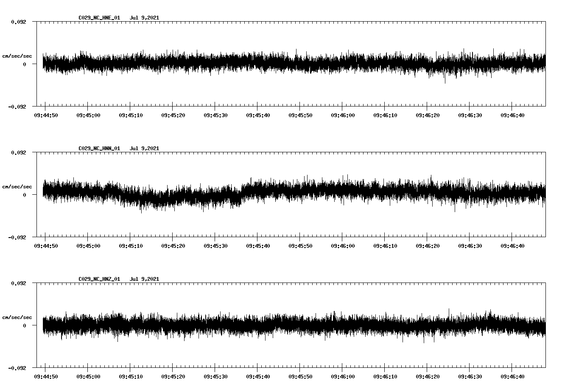Click the Jul 9,2021 date on bottom plot

[x=145, y=279]
